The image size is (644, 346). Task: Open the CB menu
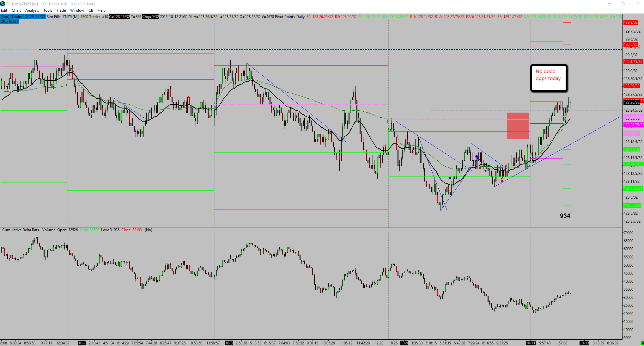pyautogui.click(x=91, y=10)
